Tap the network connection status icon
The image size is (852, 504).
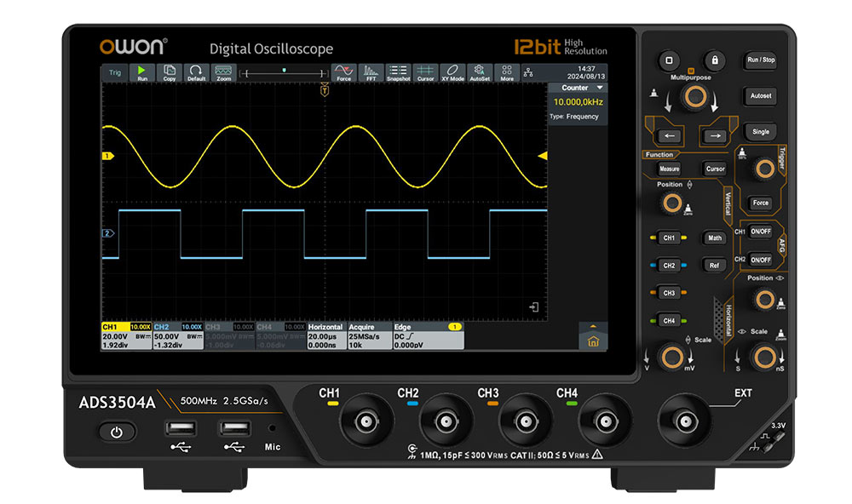pos(527,72)
